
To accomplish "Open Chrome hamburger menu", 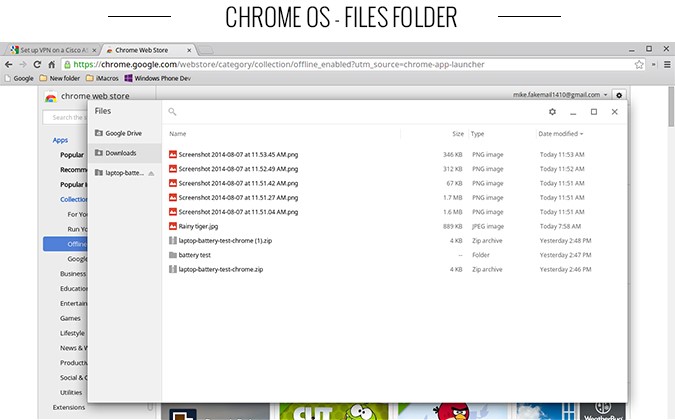I will pos(666,64).
